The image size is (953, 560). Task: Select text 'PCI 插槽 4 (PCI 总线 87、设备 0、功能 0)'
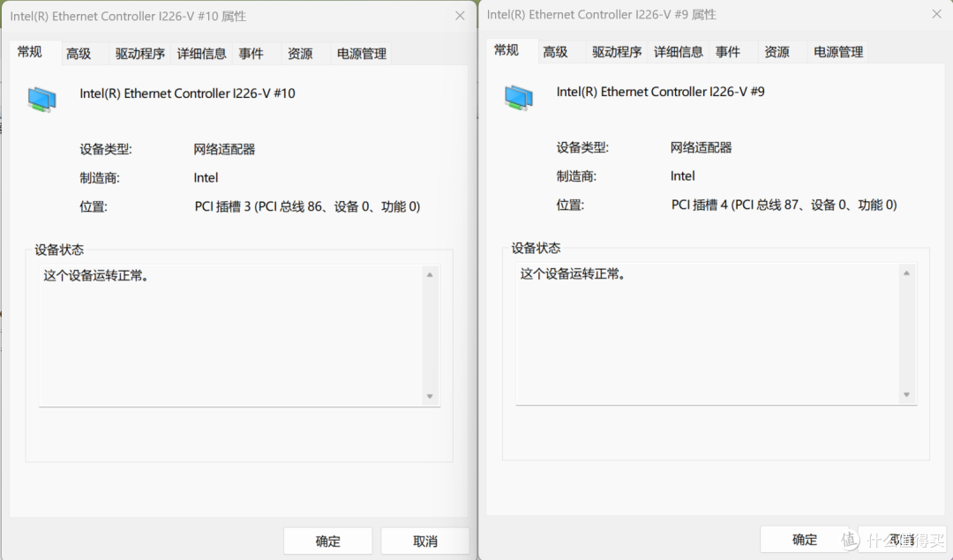(784, 205)
